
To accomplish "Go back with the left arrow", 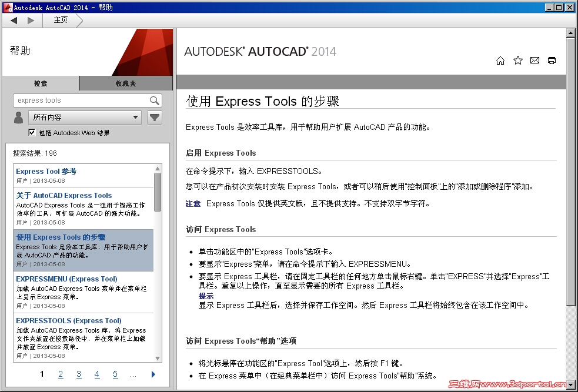I will point(14,20).
